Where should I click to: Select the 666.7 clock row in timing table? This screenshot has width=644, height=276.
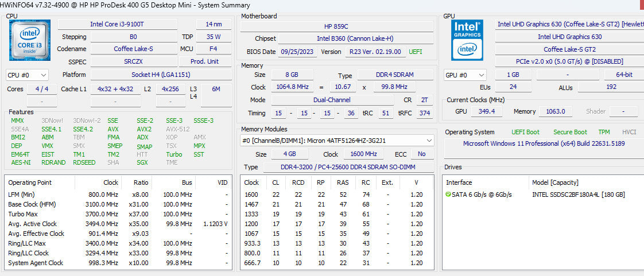click(x=336, y=263)
